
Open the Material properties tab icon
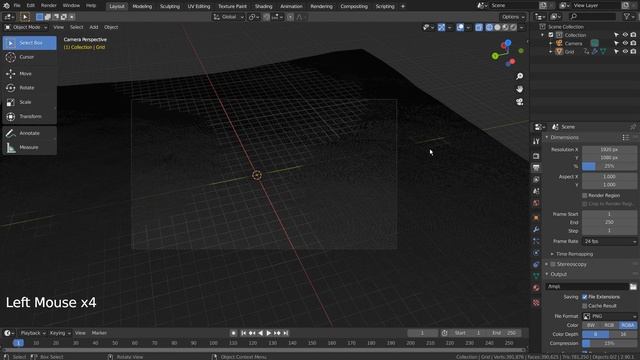click(x=536, y=288)
